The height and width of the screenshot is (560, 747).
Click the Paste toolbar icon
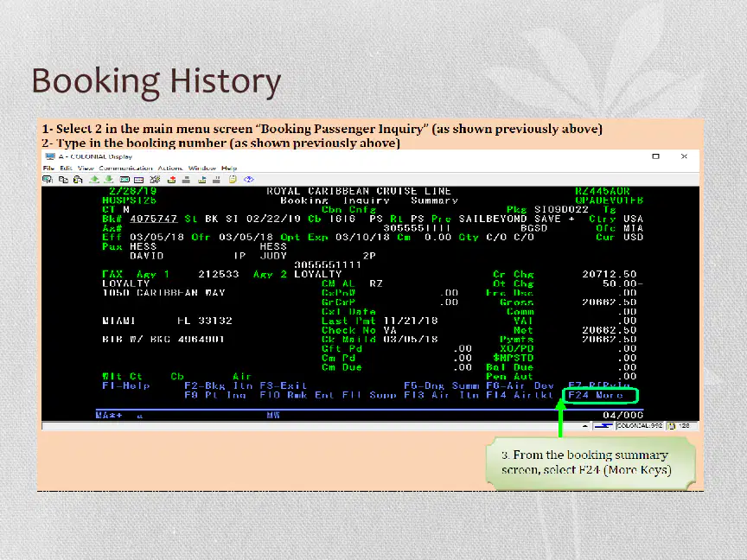click(x=78, y=180)
